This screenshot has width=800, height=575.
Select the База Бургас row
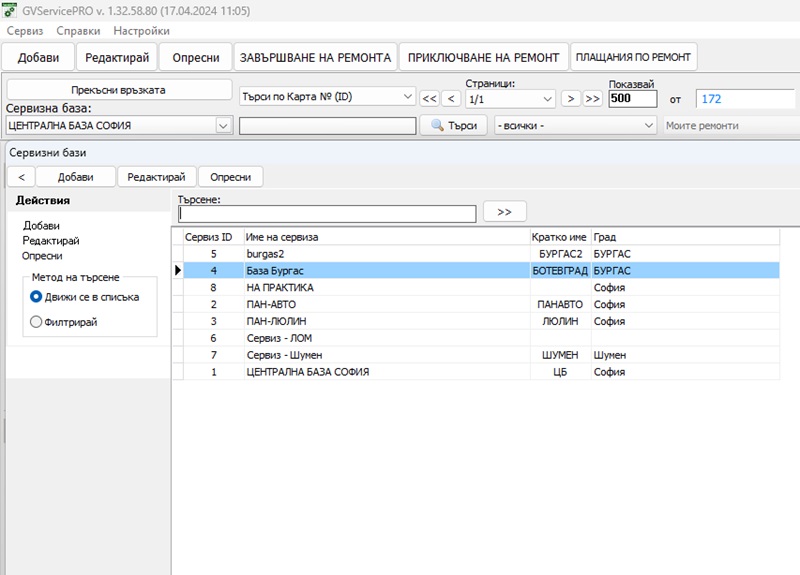tap(481, 271)
